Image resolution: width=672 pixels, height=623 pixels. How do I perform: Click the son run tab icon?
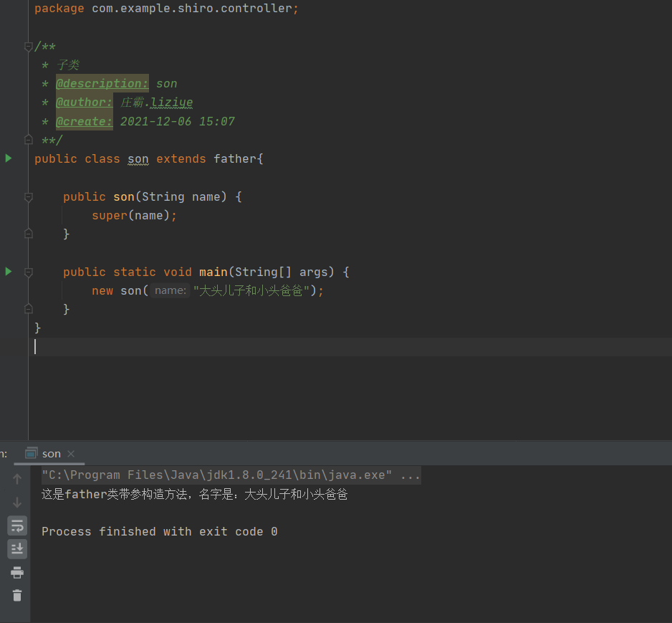(31, 453)
